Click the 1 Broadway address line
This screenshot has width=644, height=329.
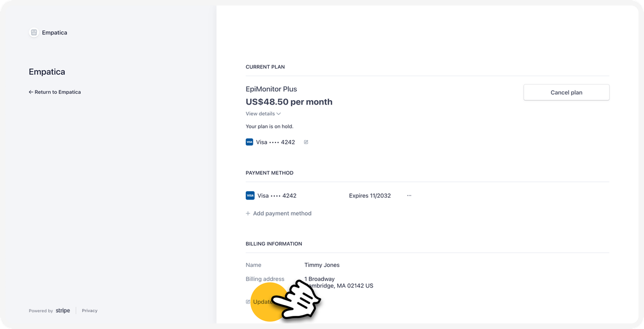[x=319, y=279]
